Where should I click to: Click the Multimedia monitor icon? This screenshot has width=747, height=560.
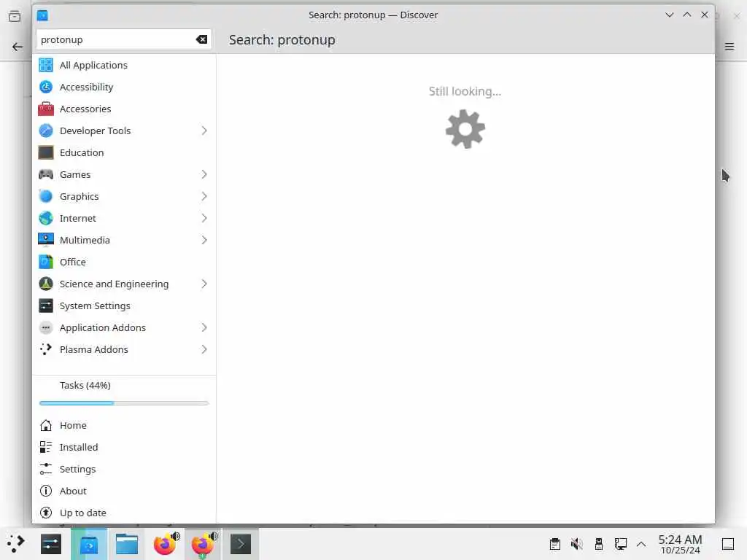pos(46,241)
